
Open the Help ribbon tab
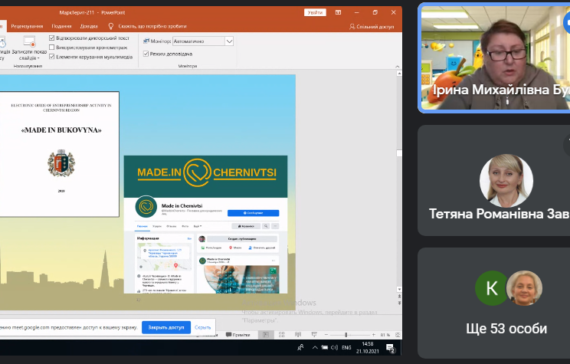tap(89, 26)
